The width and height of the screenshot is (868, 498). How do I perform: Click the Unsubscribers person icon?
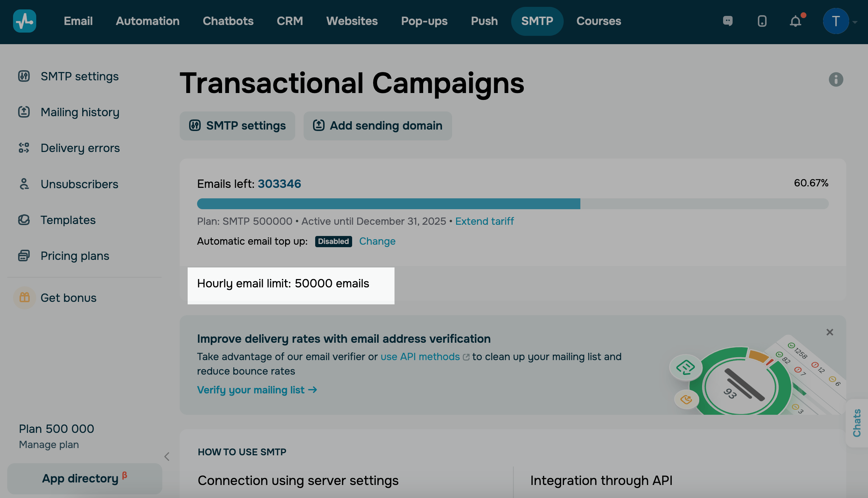click(x=24, y=184)
